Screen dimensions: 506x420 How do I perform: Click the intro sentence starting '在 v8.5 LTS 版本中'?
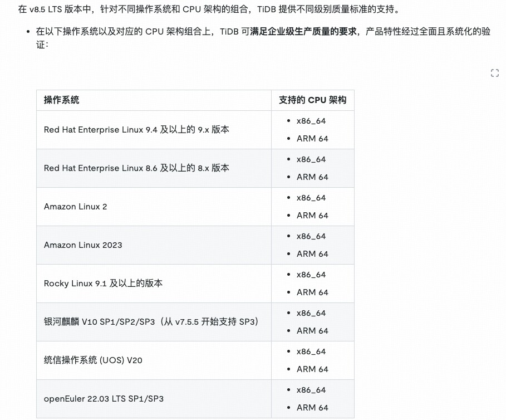(x=209, y=9)
